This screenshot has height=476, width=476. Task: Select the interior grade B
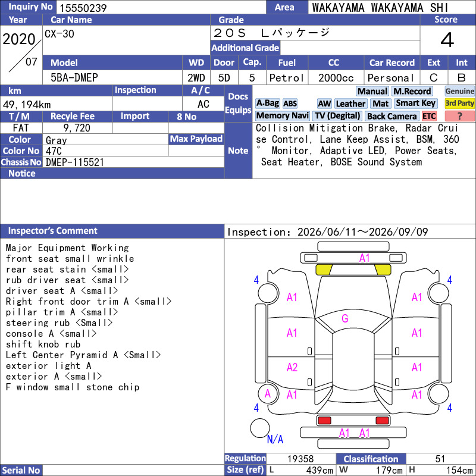tap(462, 78)
